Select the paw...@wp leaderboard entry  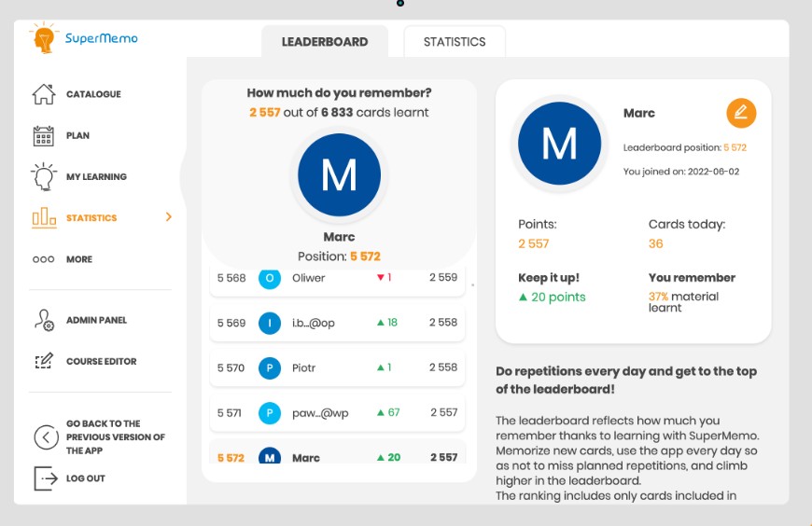337,413
